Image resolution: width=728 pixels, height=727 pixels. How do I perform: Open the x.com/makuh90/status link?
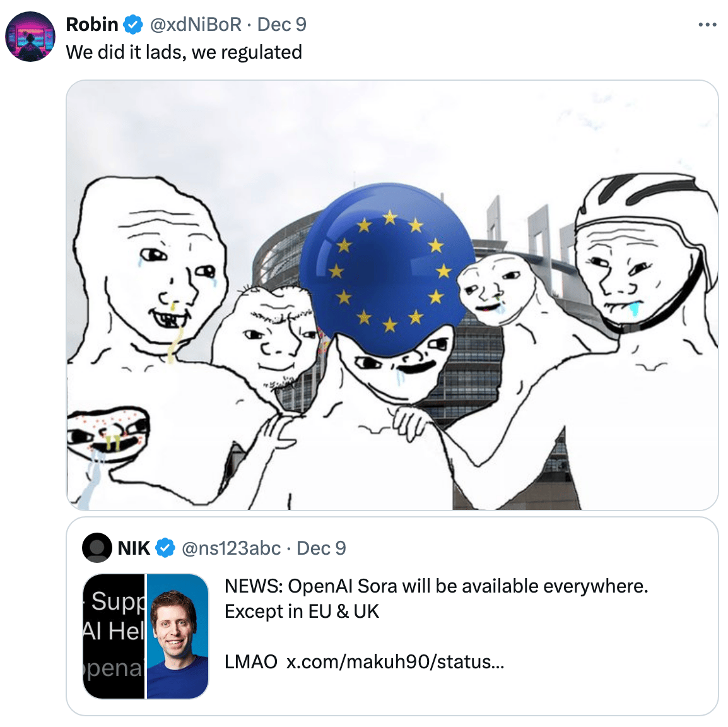click(395, 661)
